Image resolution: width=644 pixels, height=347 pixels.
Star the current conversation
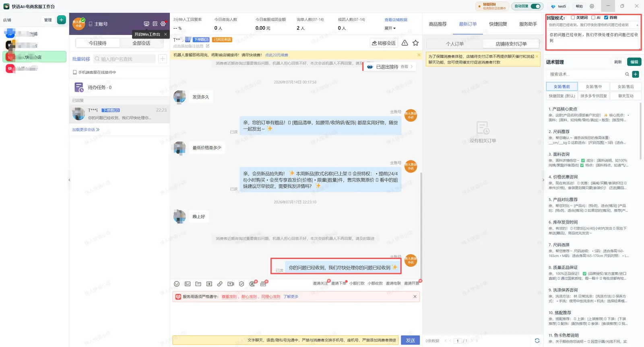(x=416, y=43)
